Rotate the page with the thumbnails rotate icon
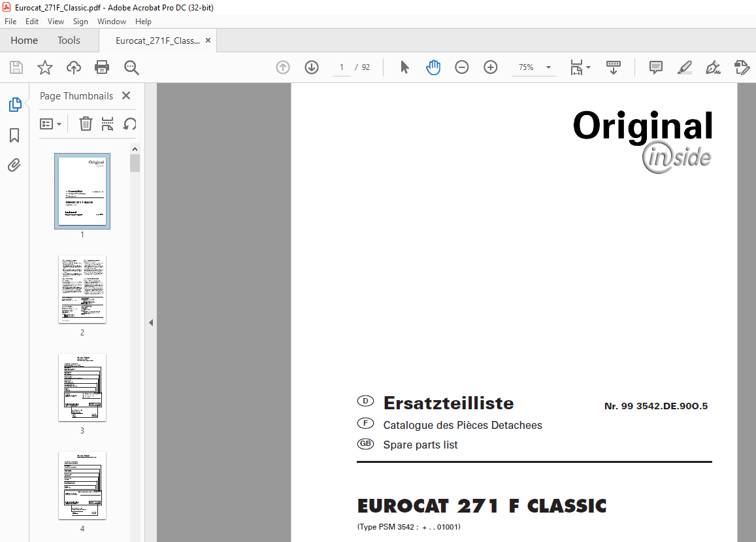 point(129,124)
